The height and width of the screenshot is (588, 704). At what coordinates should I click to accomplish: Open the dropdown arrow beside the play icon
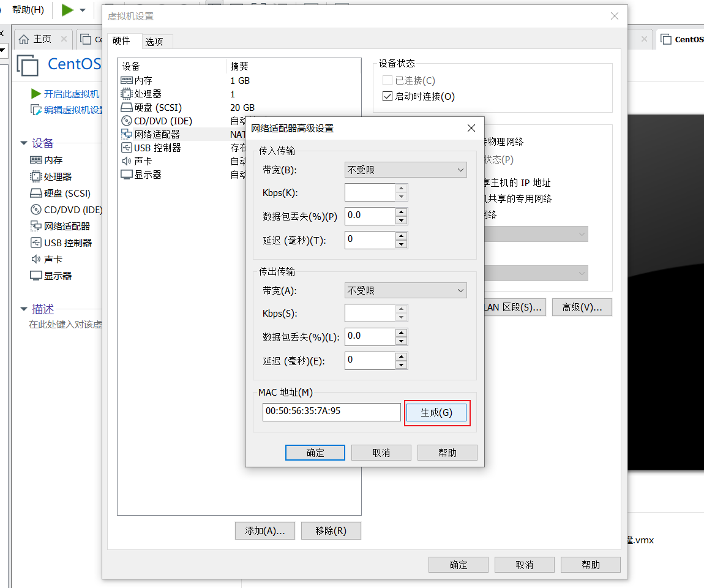[83, 10]
